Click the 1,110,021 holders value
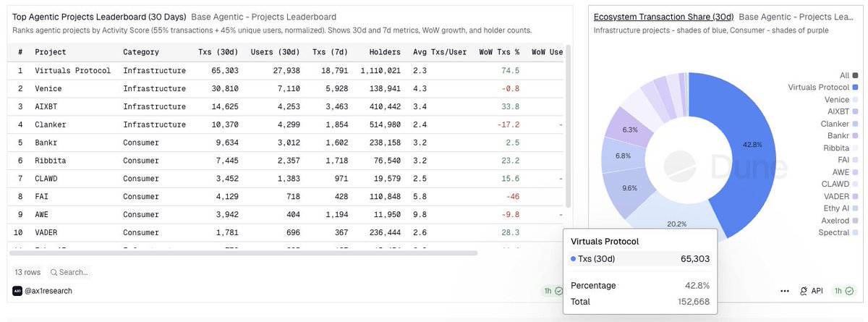868x322 pixels. pos(380,70)
